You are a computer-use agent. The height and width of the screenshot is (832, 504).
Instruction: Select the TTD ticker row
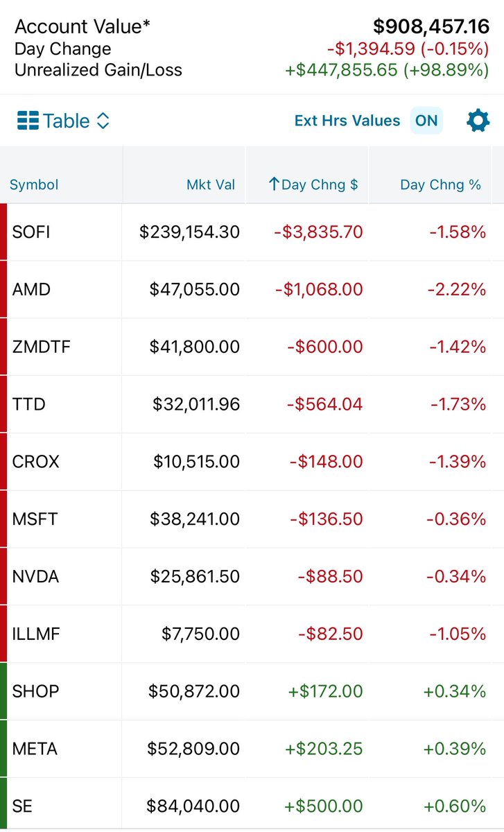252,405
